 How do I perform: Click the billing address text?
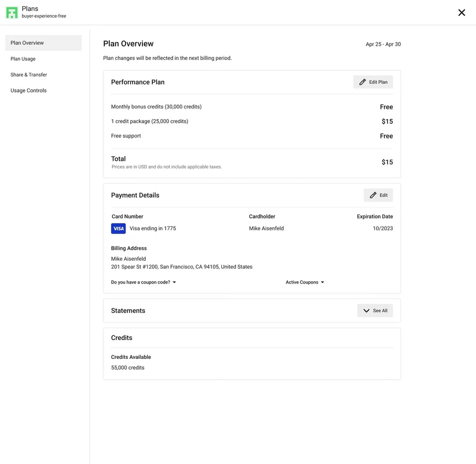[181, 267]
